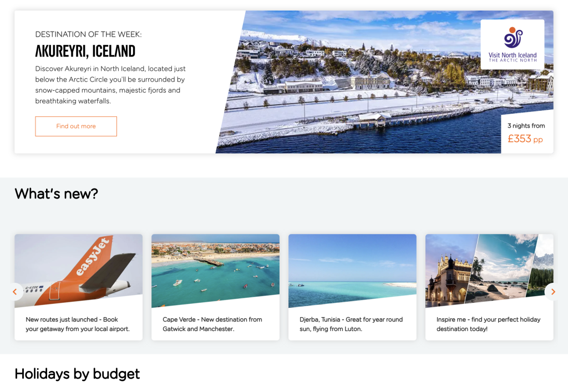
Task: Open the easyJet plane tail image
Action: tap(79, 271)
